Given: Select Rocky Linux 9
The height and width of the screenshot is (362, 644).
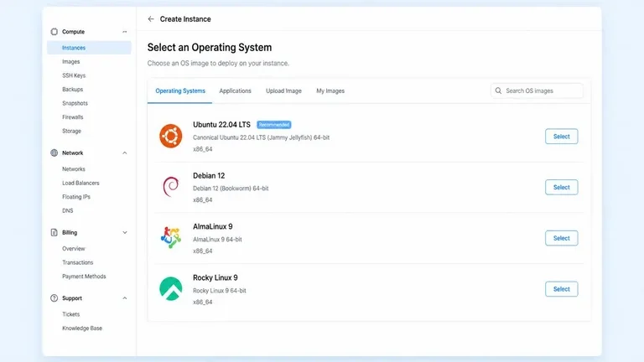Looking at the screenshot, I should coord(562,289).
